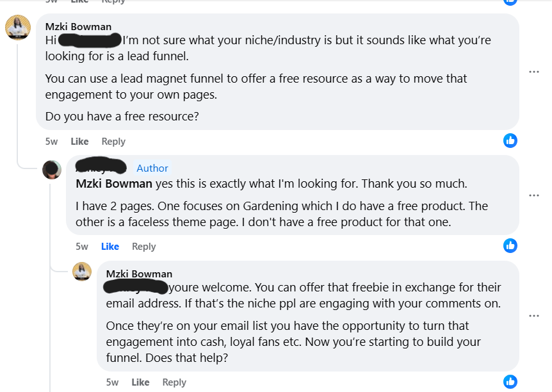552x392 pixels.
Task: Like the comment asking about a free resource
Action: point(79,142)
